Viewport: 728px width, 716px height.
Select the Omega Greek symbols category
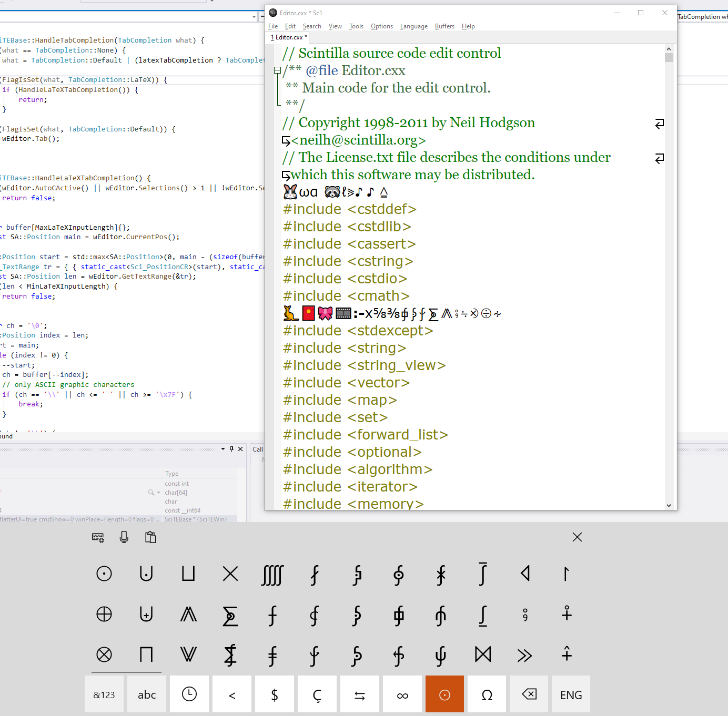(487, 694)
